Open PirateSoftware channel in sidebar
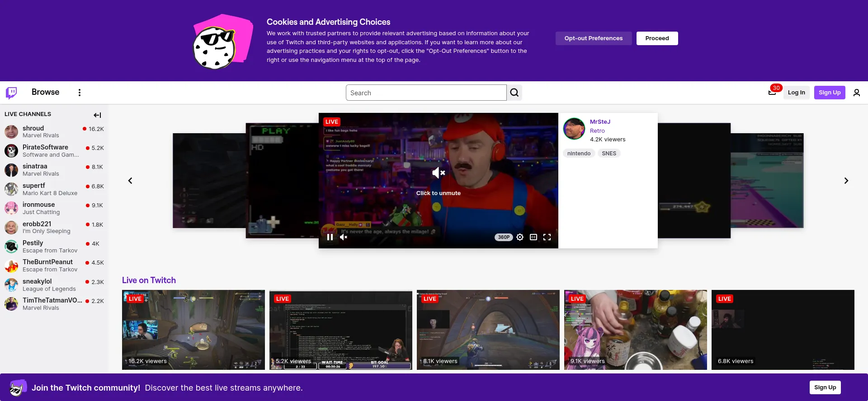This screenshot has width=868, height=401. click(54, 151)
